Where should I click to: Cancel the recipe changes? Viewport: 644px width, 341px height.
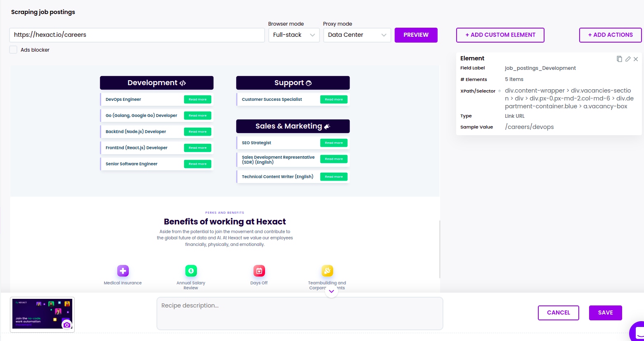tap(558, 312)
